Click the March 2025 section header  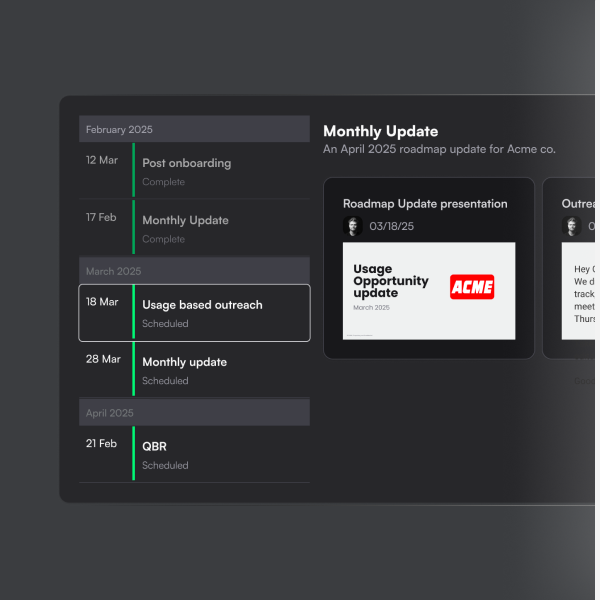click(x=194, y=271)
